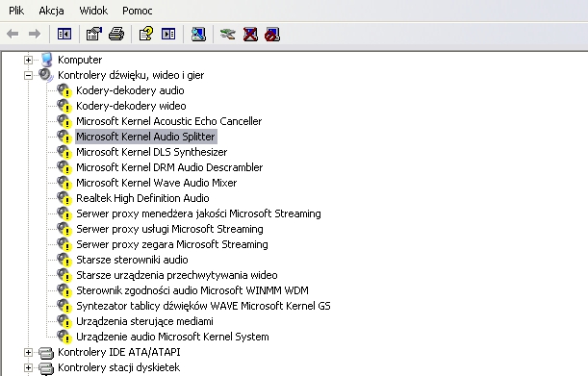Click the Forward arrow toolbar button

coord(35,34)
